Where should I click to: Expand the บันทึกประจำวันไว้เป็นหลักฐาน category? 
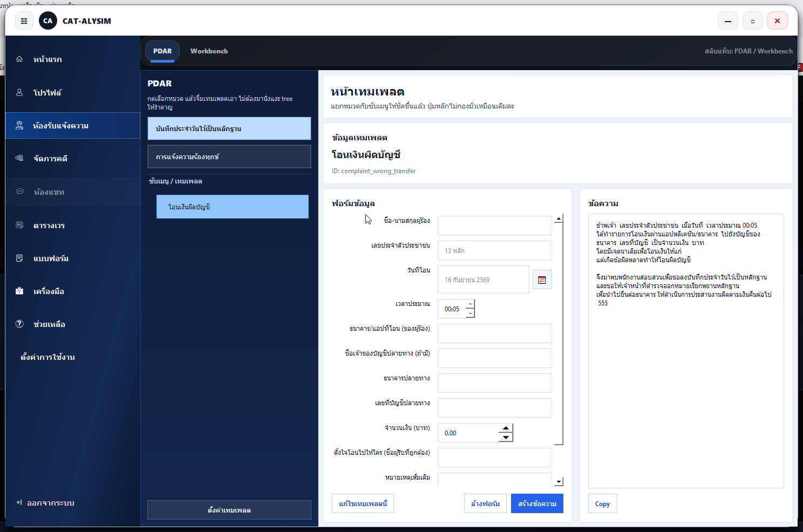point(229,129)
